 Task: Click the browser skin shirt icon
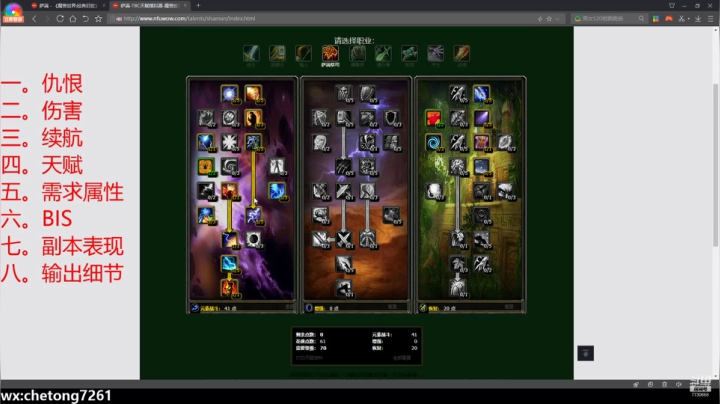click(672, 6)
